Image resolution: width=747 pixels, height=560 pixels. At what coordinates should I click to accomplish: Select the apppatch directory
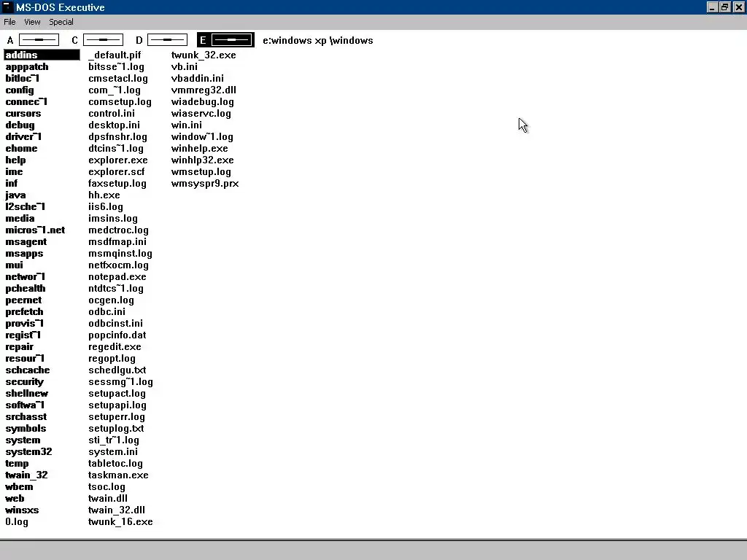(27, 66)
